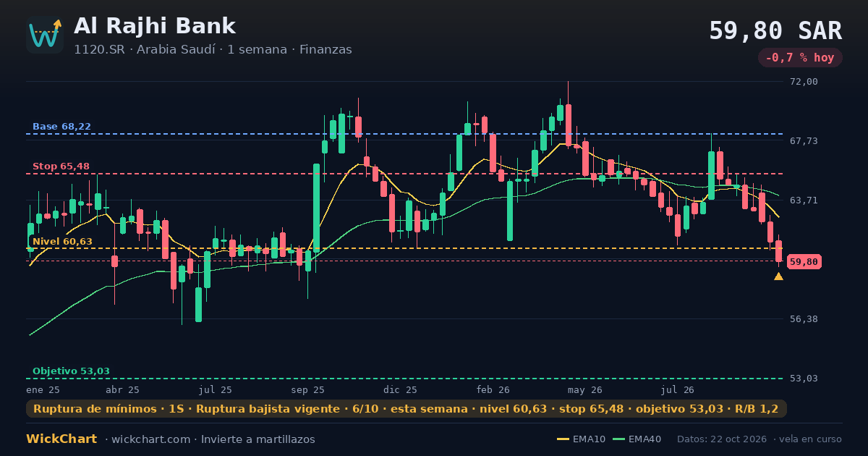Open the wickchart.com footer link
Screen dimensions: 868x456
(153, 439)
